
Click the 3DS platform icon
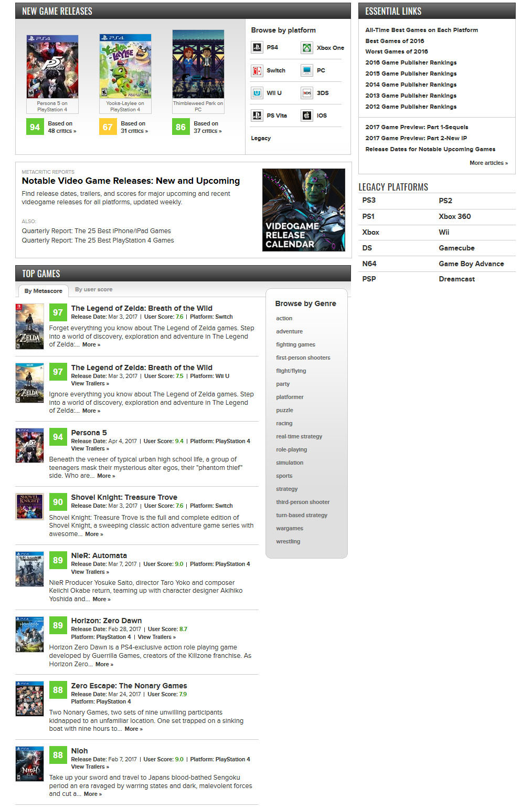click(307, 93)
